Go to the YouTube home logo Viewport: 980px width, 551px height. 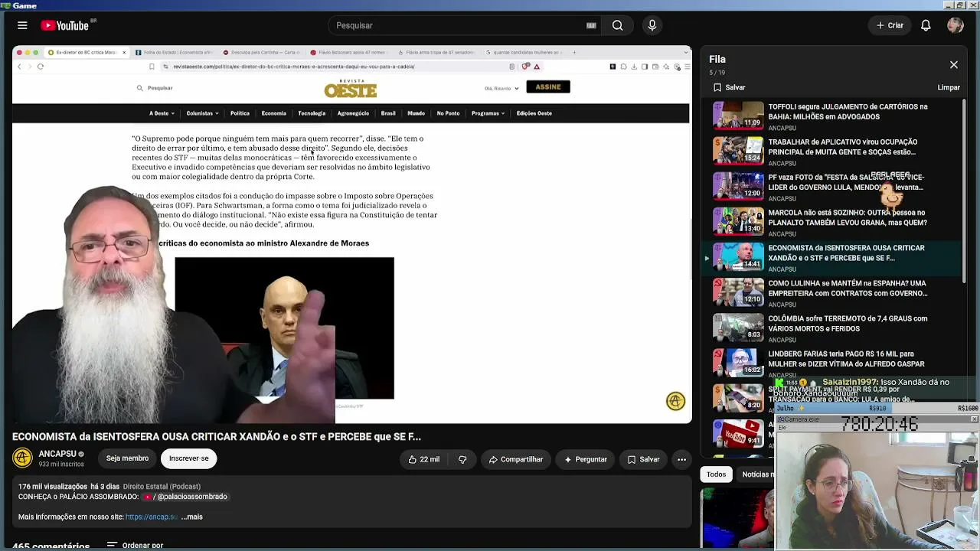[66, 25]
